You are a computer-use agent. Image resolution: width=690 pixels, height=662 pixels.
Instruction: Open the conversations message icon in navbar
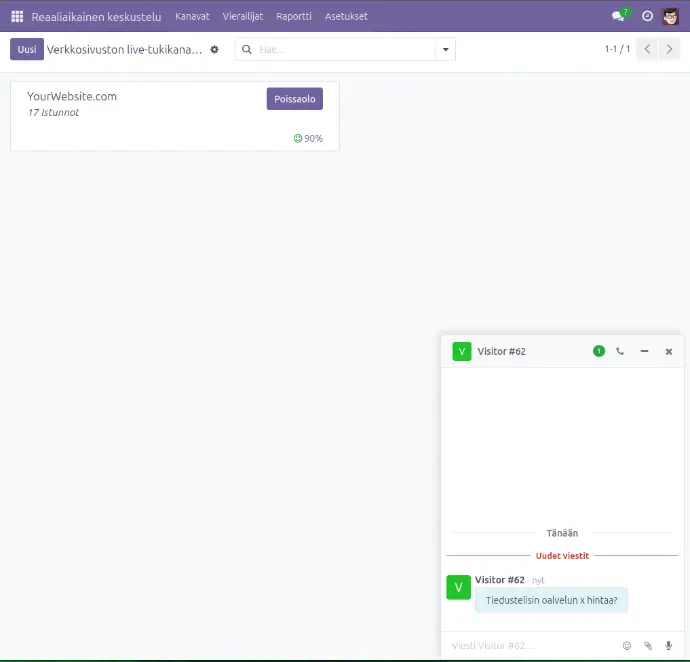[x=619, y=16]
